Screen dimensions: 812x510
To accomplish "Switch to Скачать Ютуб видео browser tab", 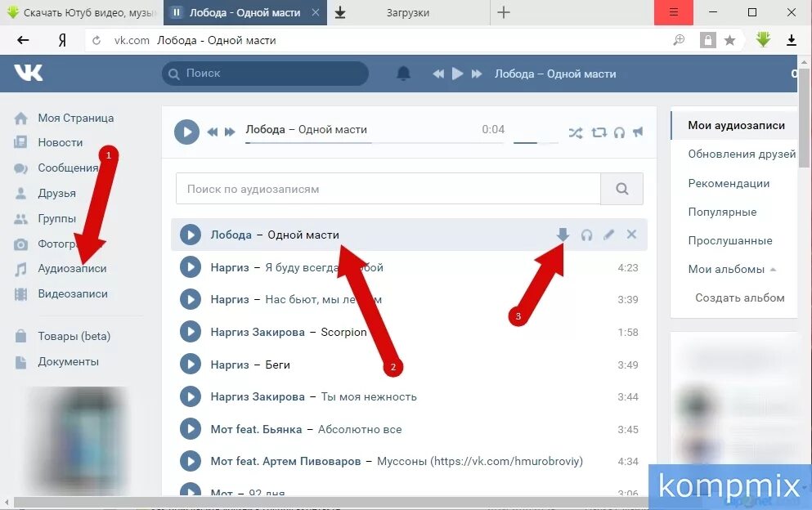I will pyautogui.click(x=81, y=12).
